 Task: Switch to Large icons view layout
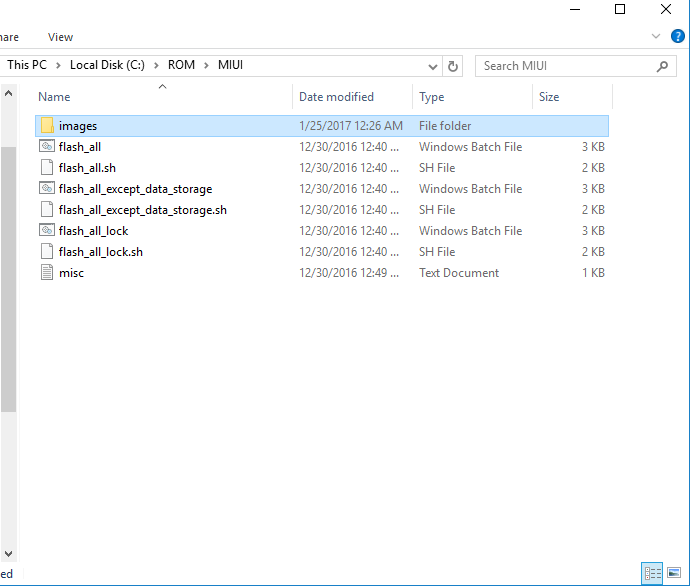point(674,573)
